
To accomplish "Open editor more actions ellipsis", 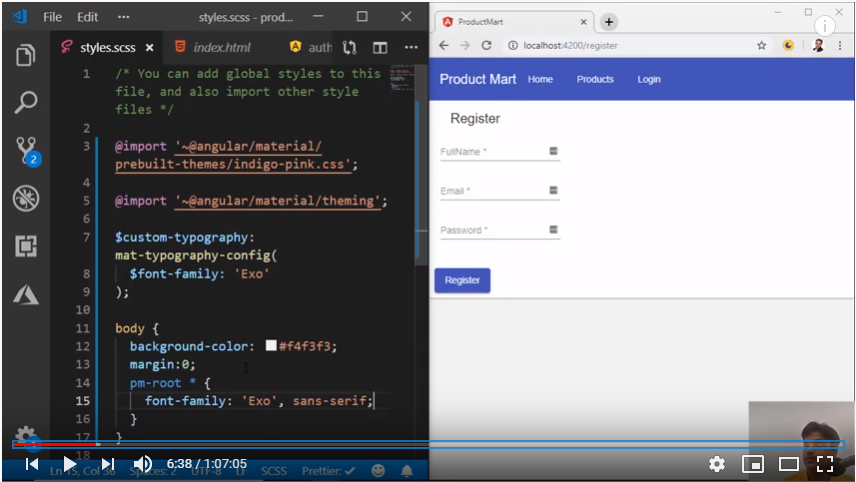I will pos(411,47).
